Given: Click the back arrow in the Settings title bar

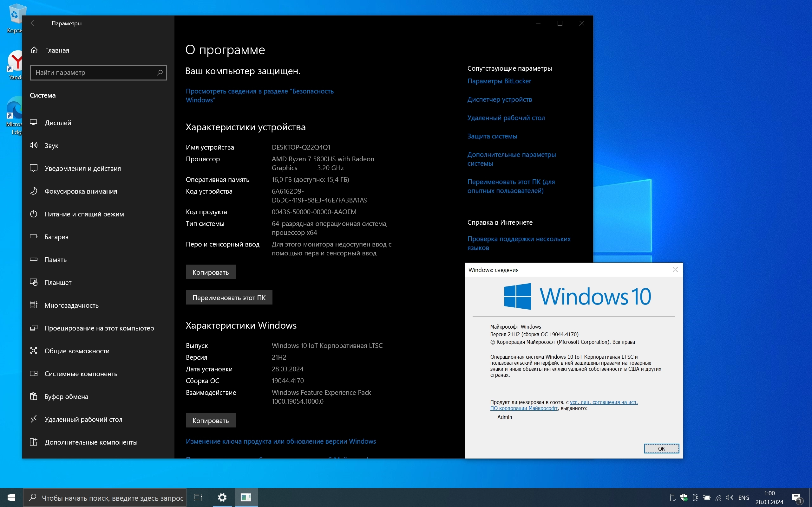Looking at the screenshot, I should tap(34, 23).
